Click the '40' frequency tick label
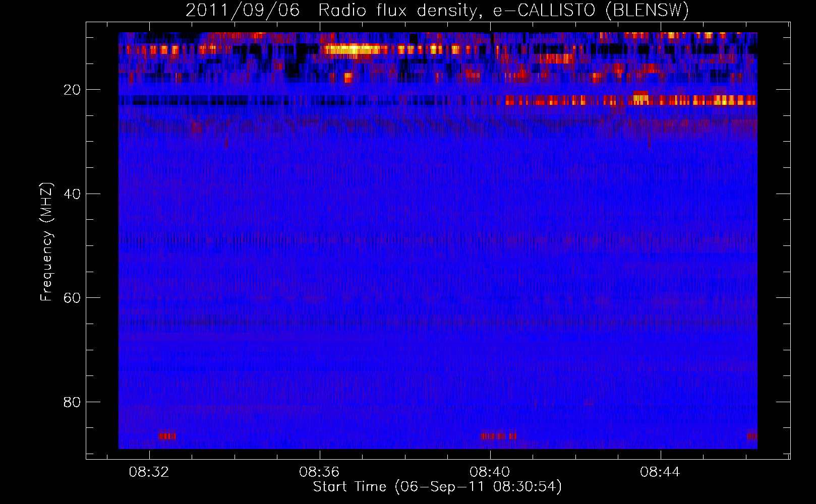 tap(72, 194)
